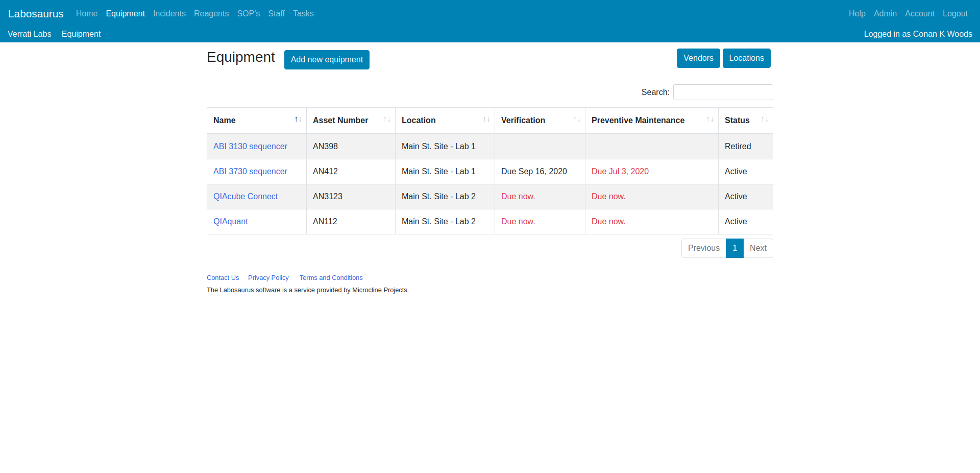Select page 1 in pagination
This screenshot has height=473, width=980.
(x=734, y=248)
